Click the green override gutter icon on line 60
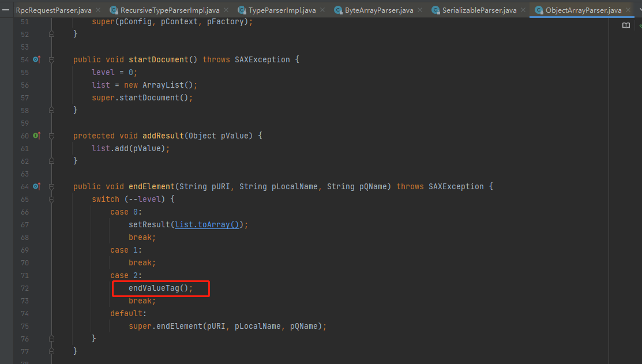The width and height of the screenshot is (642, 364). [x=36, y=136]
